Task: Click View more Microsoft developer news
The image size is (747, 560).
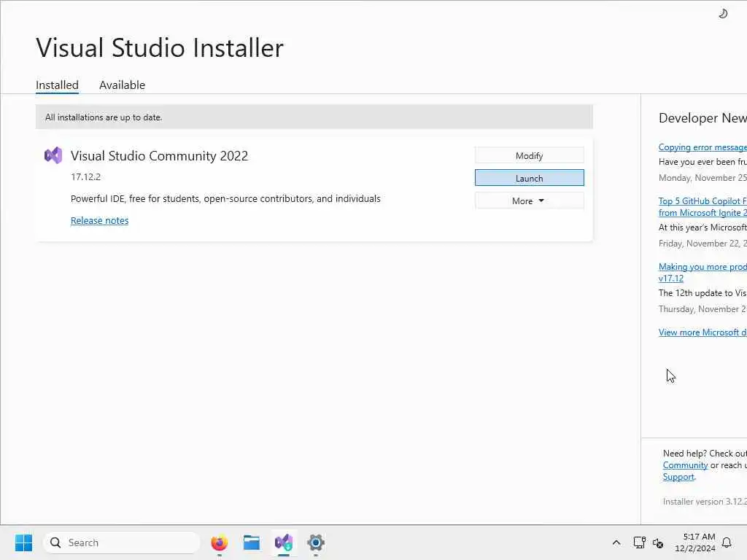Action: (703, 332)
